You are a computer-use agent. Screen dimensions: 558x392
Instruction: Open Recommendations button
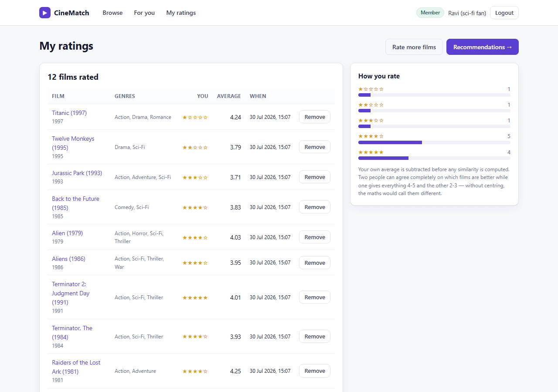(483, 47)
